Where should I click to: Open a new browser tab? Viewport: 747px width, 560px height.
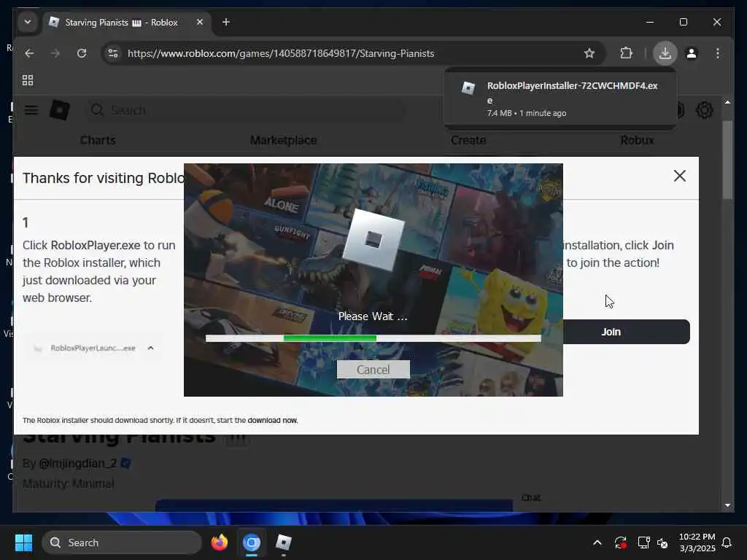tap(226, 23)
